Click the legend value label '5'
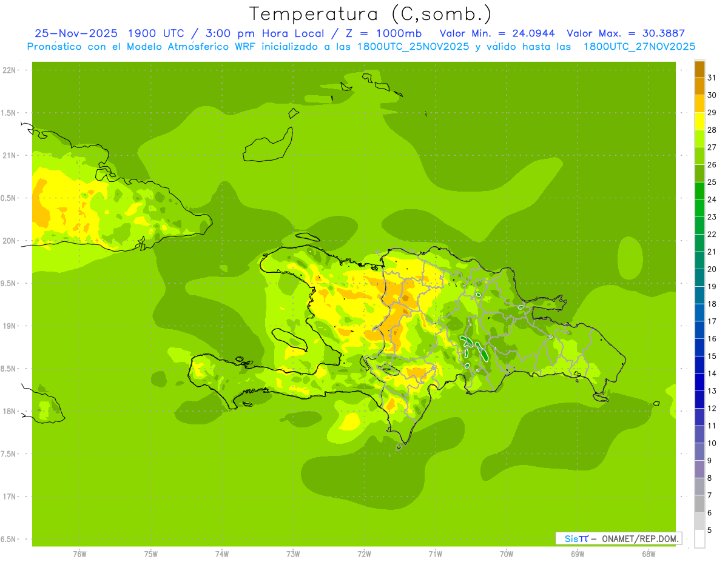The width and height of the screenshot is (728, 562). click(x=710, y=530)
